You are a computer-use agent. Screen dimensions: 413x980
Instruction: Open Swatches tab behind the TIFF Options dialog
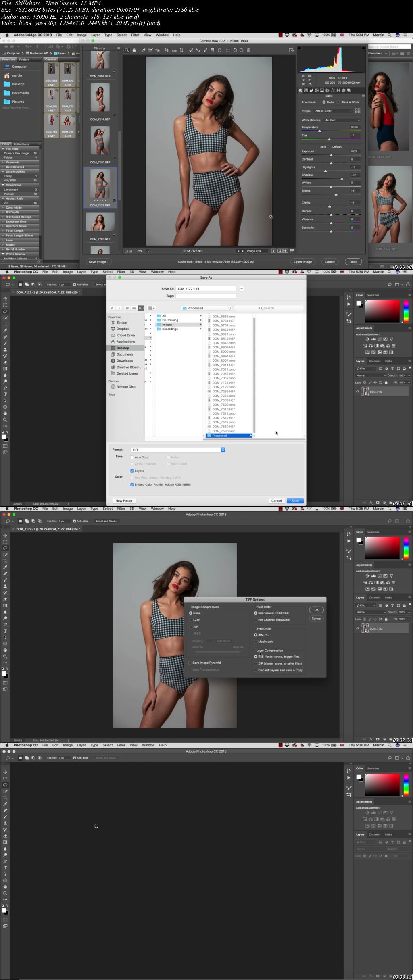coord(373,532)
